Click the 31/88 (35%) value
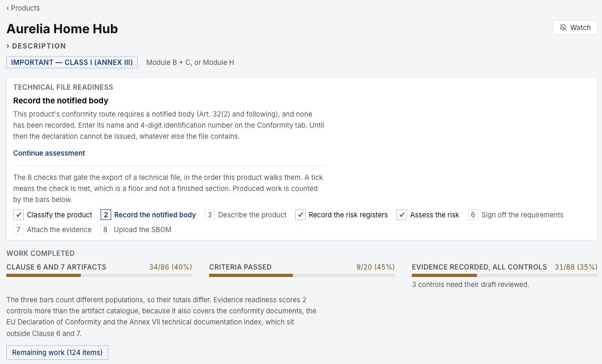This screenshot has width=602, height=364. pos(576,267)
